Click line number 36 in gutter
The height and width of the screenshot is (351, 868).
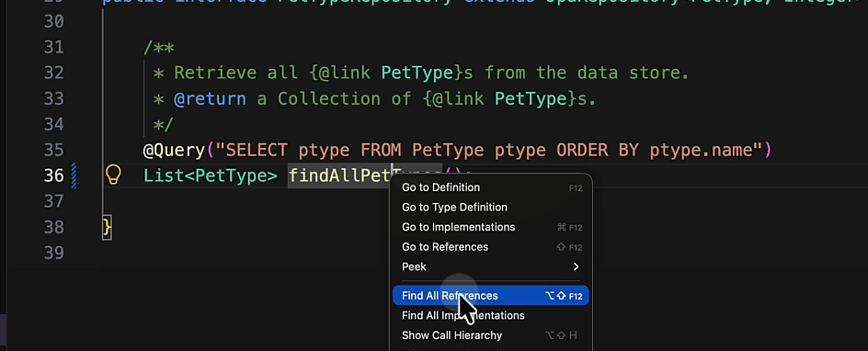(53, 175)
